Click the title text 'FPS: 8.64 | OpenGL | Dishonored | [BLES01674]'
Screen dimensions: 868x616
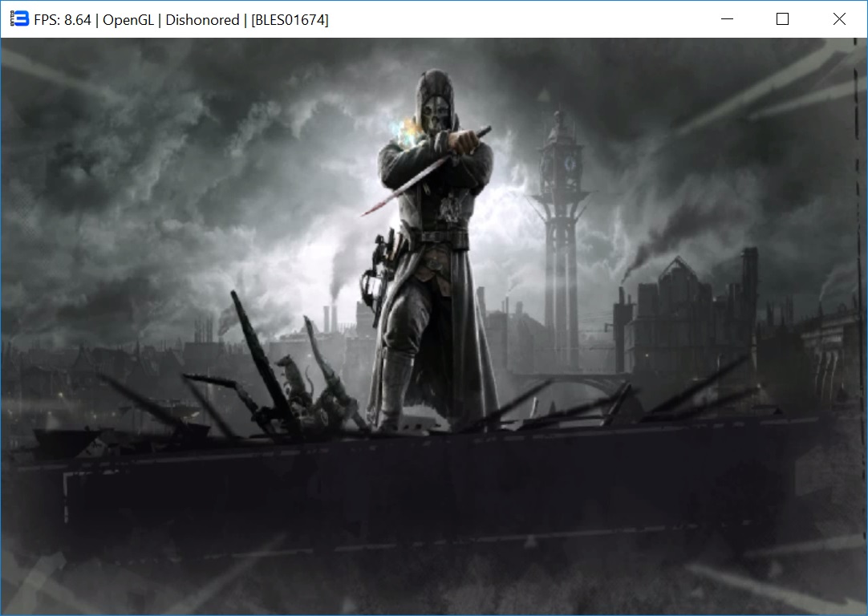[x=181, y=20]
